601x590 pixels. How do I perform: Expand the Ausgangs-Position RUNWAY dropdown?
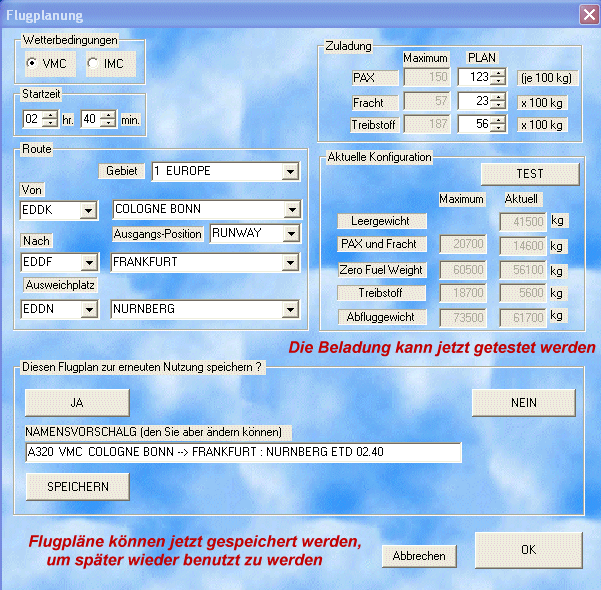click(x=291, y=234)
